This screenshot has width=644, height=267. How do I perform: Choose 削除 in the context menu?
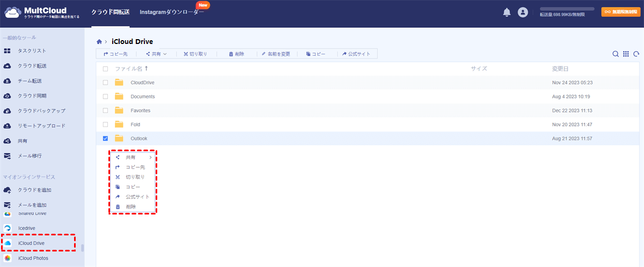point(134,206)
